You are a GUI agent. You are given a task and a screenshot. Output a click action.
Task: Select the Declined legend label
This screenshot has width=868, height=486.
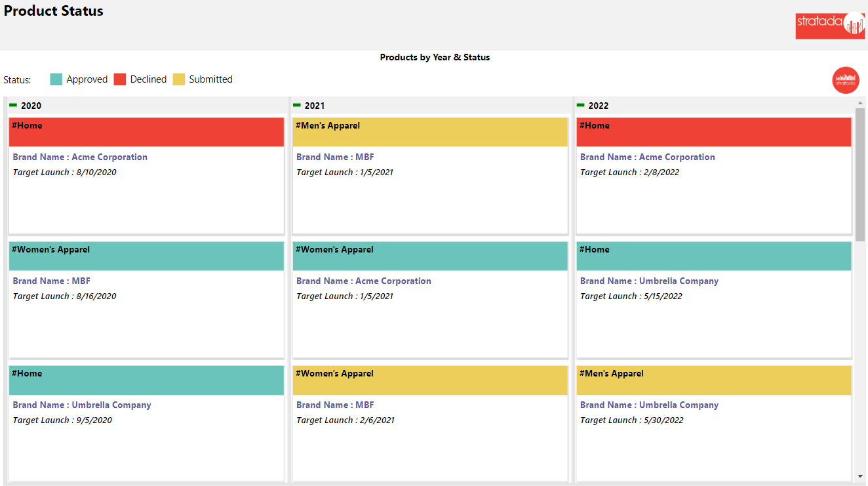(149, 79)
